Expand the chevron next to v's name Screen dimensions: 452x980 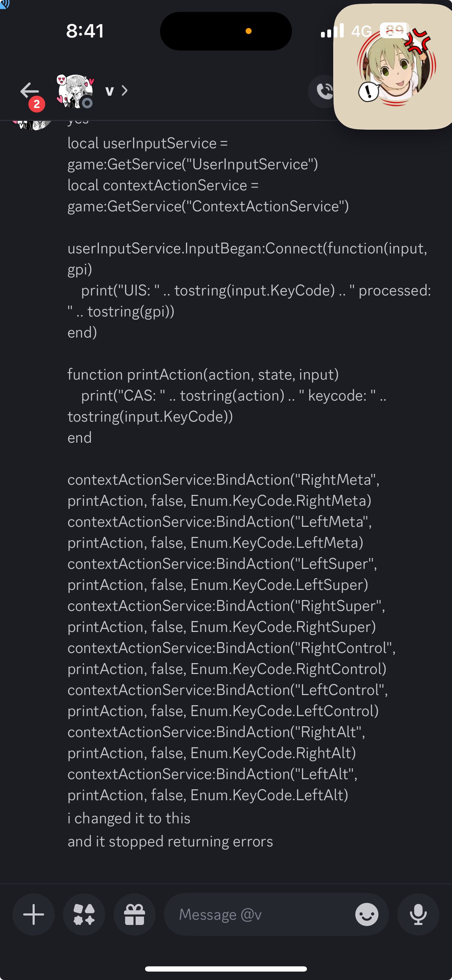click(x=124, y=90)
